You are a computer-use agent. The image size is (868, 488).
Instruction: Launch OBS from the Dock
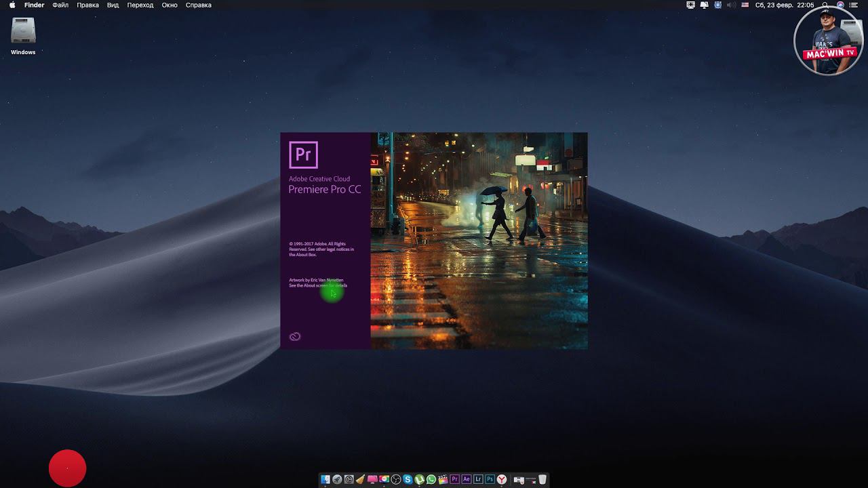tap(396, 479)
